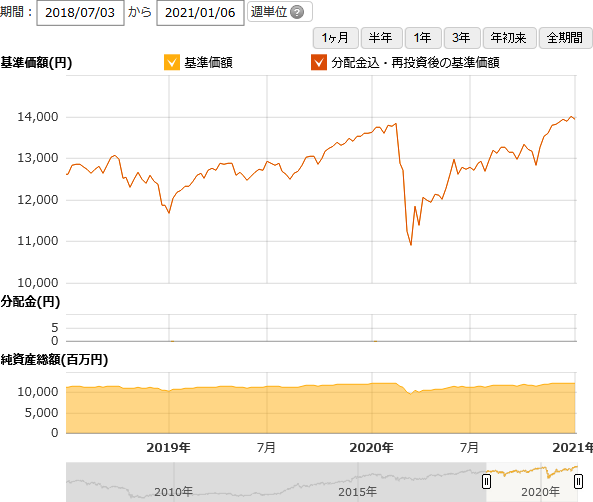Click the 2020年 x-axis label below charts
Screen dimensions: 593x502
tap(371, 448)
